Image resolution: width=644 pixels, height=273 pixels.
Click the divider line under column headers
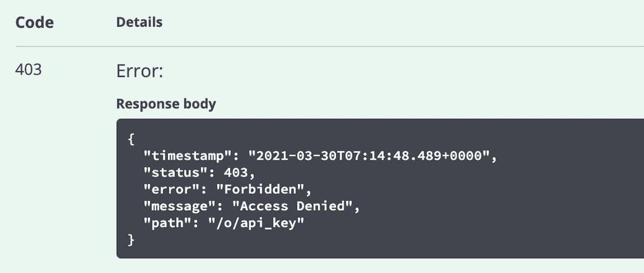329,47
